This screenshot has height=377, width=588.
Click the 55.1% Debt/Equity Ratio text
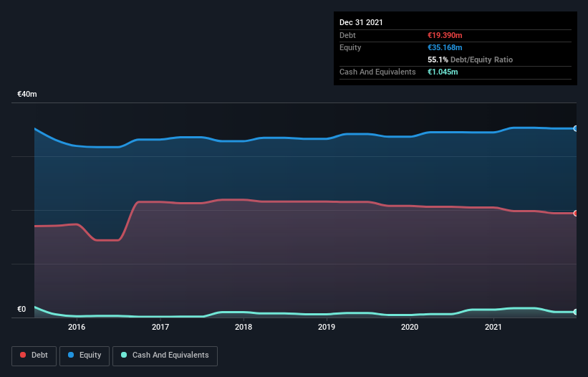[471, 59]
